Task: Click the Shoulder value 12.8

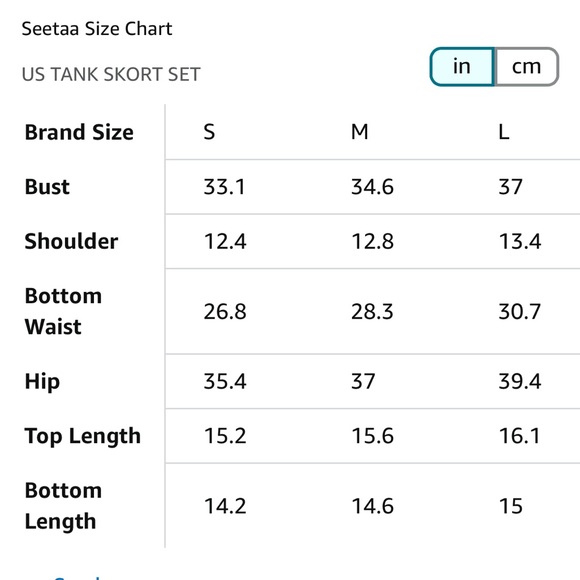Action: (372, 241)
